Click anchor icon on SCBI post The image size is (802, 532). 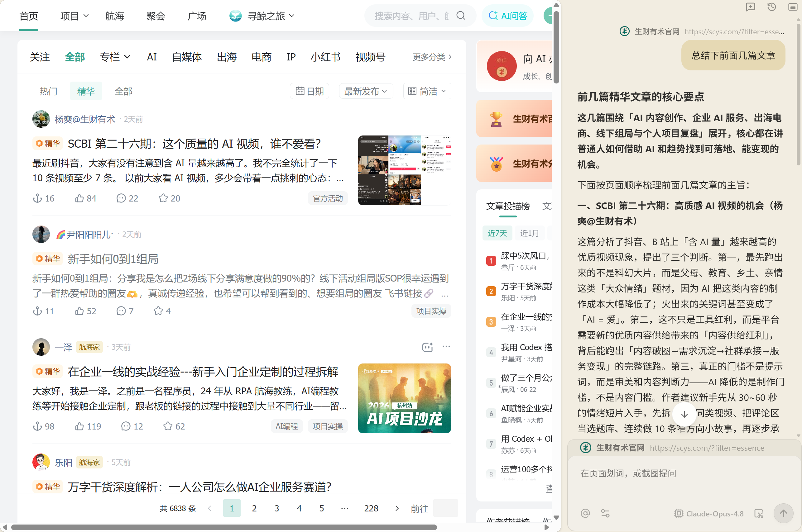37,198
